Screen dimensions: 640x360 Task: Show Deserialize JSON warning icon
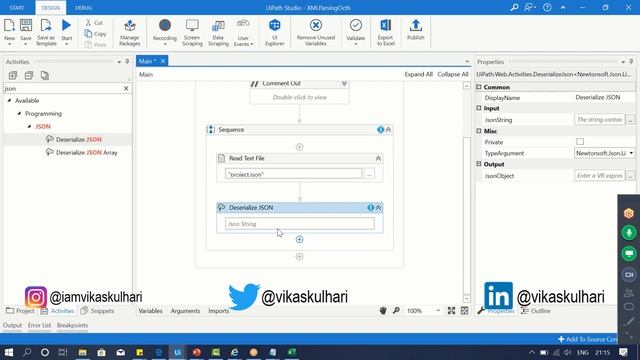371,208
